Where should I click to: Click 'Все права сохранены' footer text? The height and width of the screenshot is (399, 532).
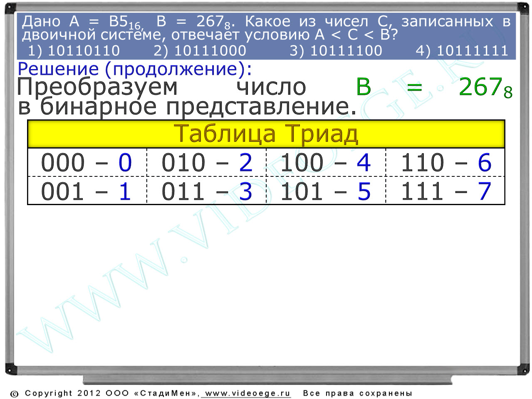click(x=357, y=393)
